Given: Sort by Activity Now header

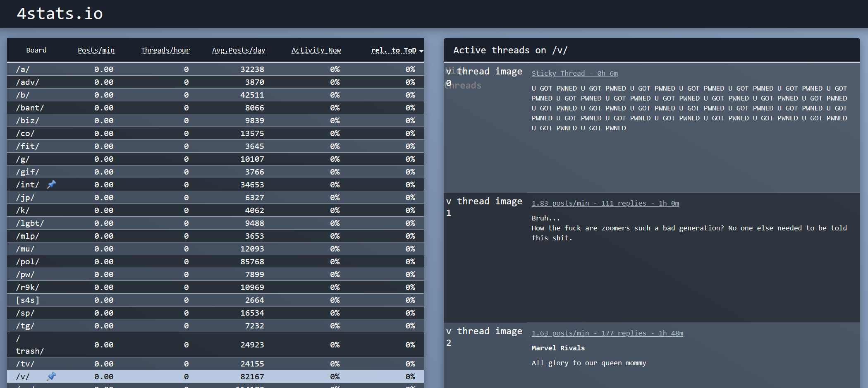Looking at the screenshot, I should tap(316, 50).
